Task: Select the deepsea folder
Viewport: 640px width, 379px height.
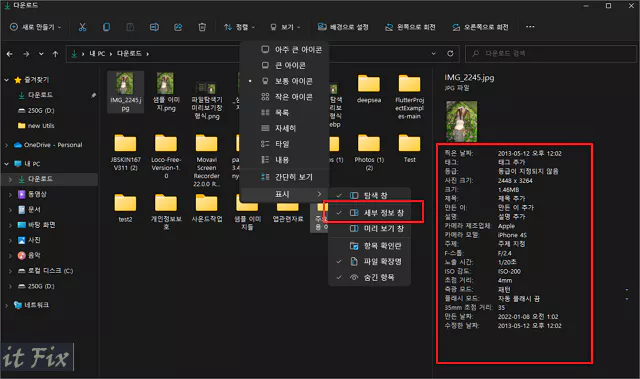Action: point(369,89)
